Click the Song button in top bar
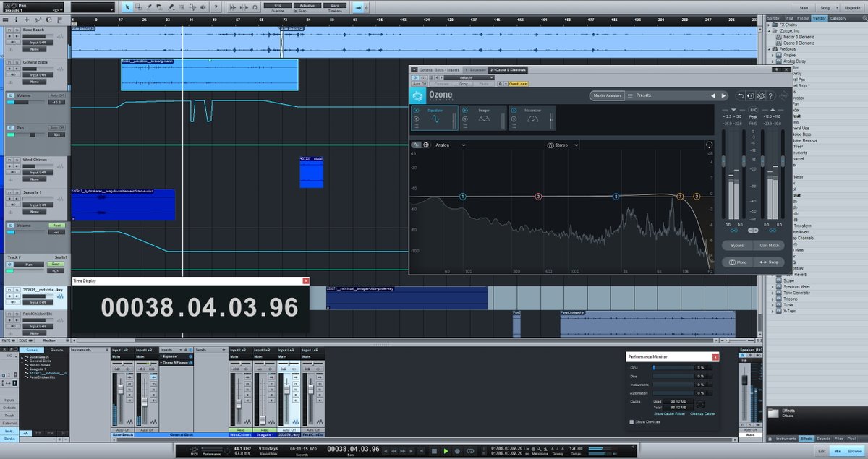This screenshot has height=459, width=868. tap(825, 7)
